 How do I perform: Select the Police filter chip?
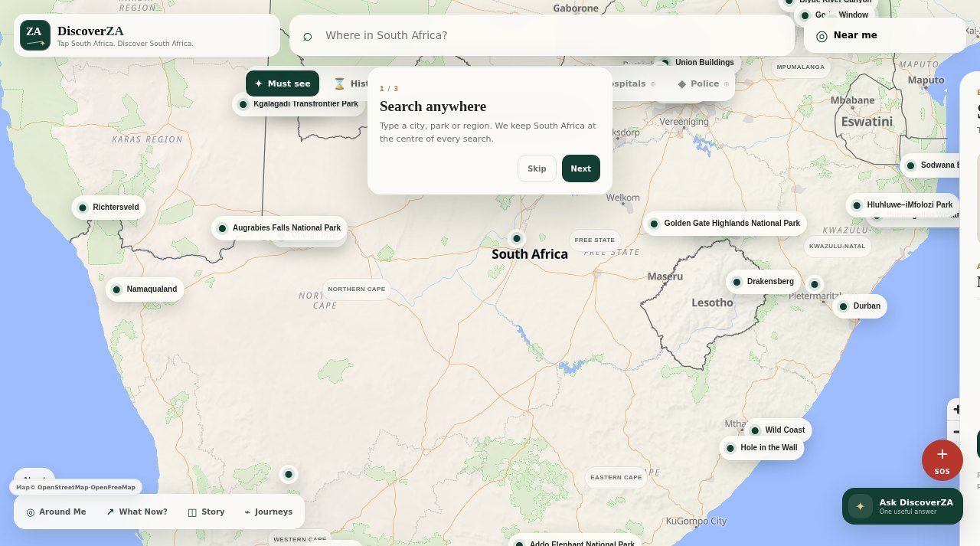[704, 83]
